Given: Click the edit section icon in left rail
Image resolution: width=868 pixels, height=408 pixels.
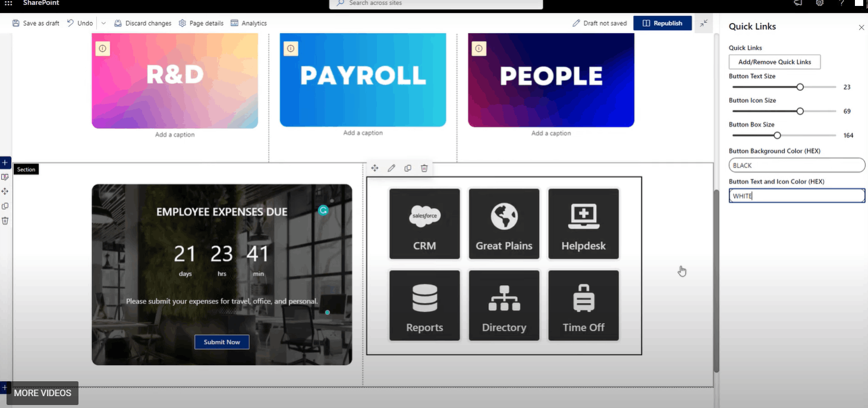Looking at the screenshot, I should 5,177.
